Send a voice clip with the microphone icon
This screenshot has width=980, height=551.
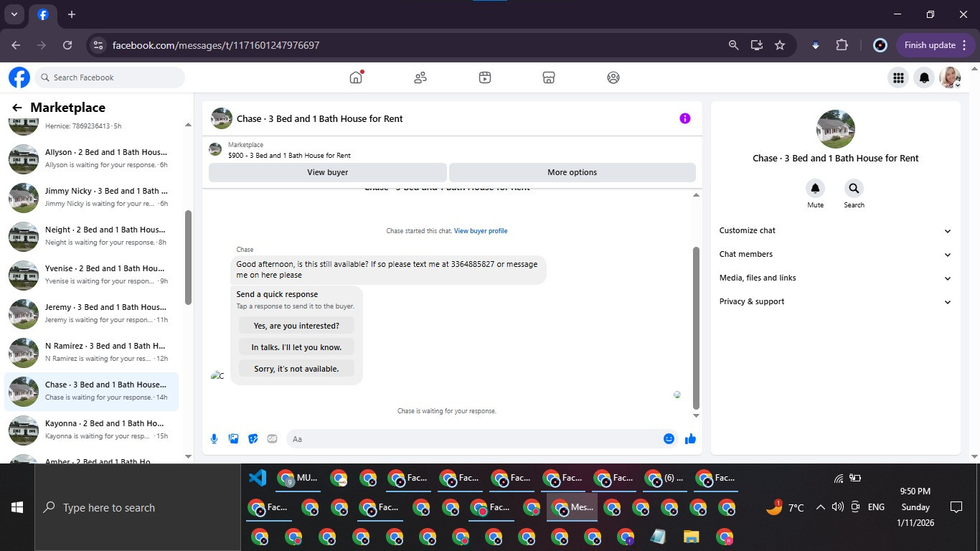coord(214,439)
